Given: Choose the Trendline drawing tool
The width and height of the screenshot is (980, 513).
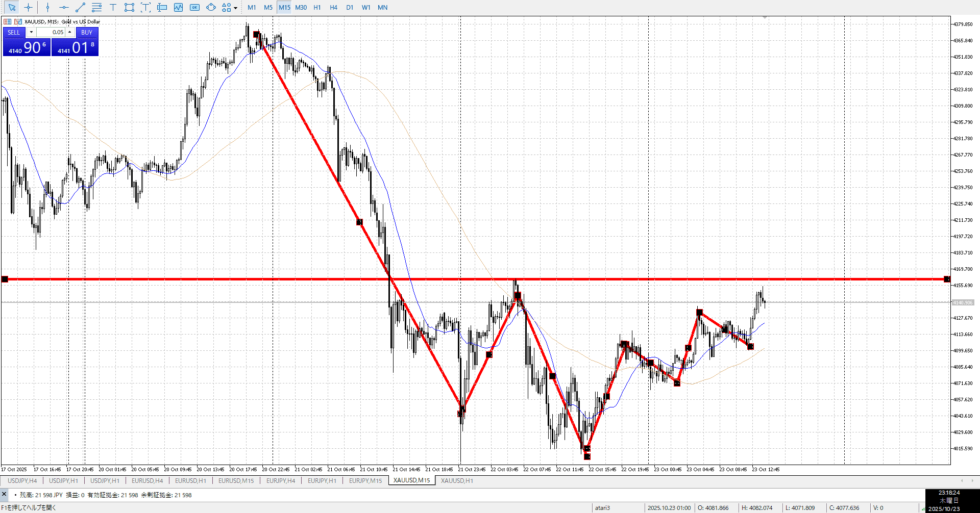Looking at the screenshot, I should click(80, 7).
